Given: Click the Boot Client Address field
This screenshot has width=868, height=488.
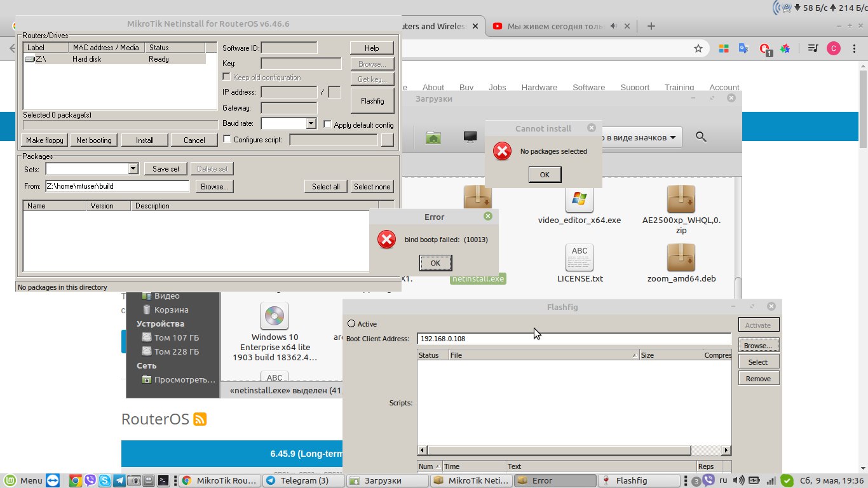Looking at the screenshot, I should coord(574,339).
